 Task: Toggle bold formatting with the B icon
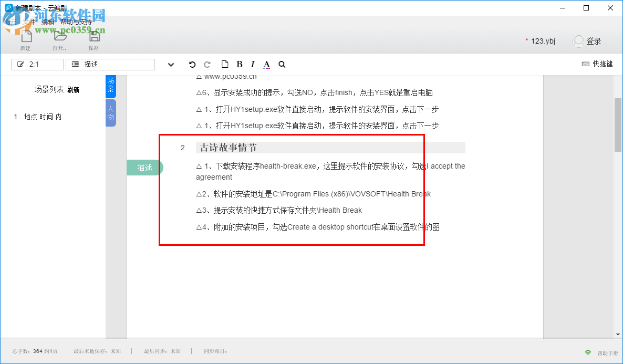pyautogui.click(x=239, y=64)
